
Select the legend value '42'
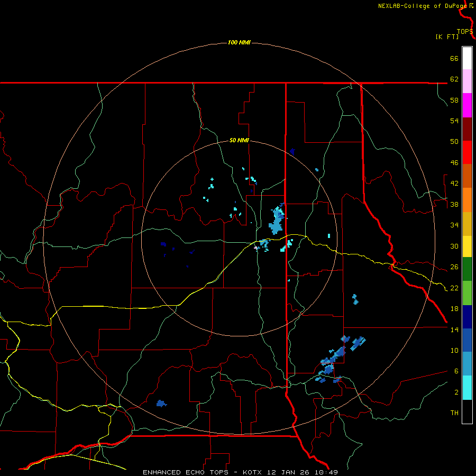tap(454, 184)
